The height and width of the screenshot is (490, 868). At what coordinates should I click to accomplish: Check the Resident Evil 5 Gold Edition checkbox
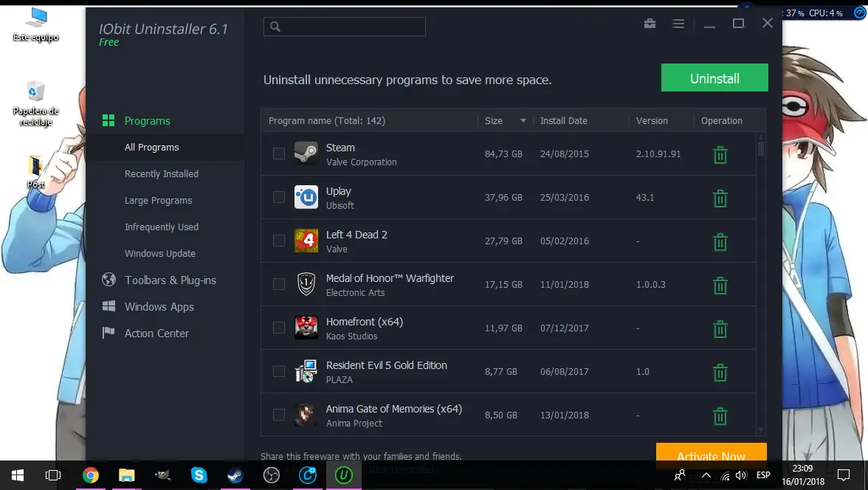[x=279, y=371]
